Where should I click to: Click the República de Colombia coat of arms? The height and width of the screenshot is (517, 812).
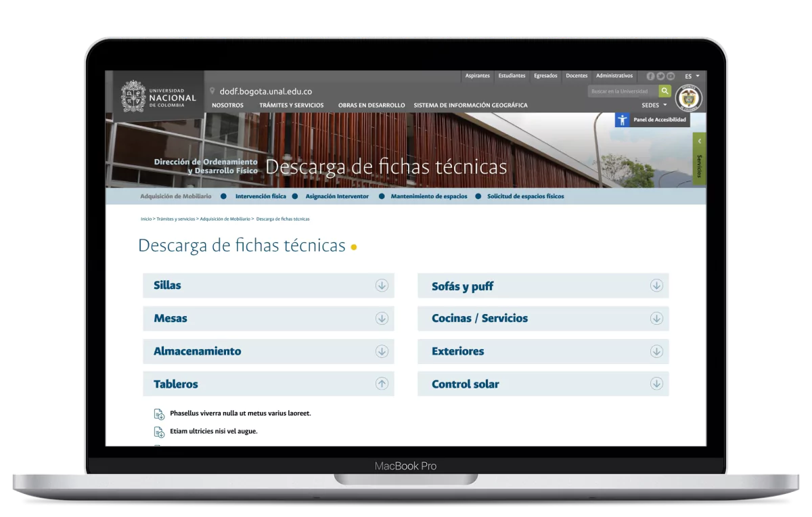pos(689,99)
